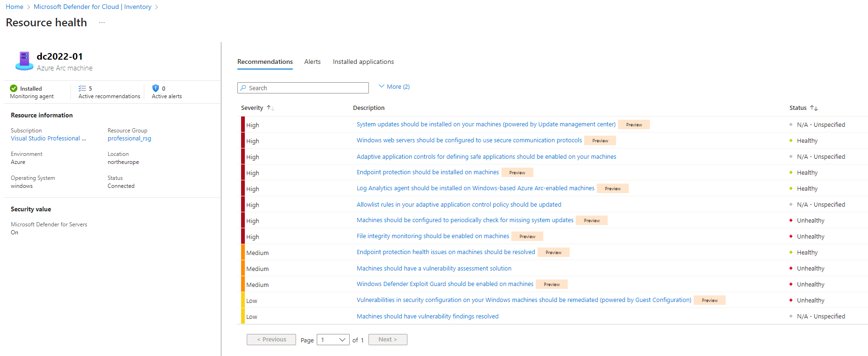Open File integrity monitoring recommendation
Screen dimensions: 868x356
point(432,236)
